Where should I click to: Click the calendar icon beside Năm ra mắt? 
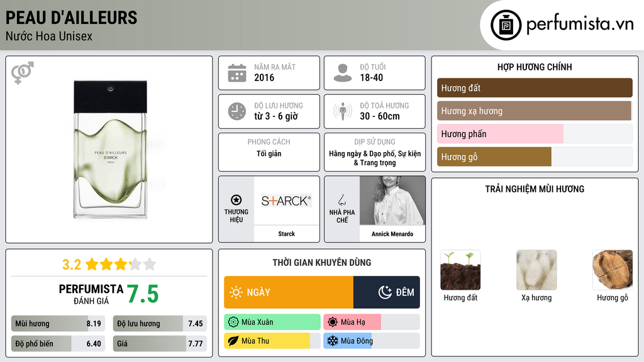pyautogui.click(x=237, y=73)
